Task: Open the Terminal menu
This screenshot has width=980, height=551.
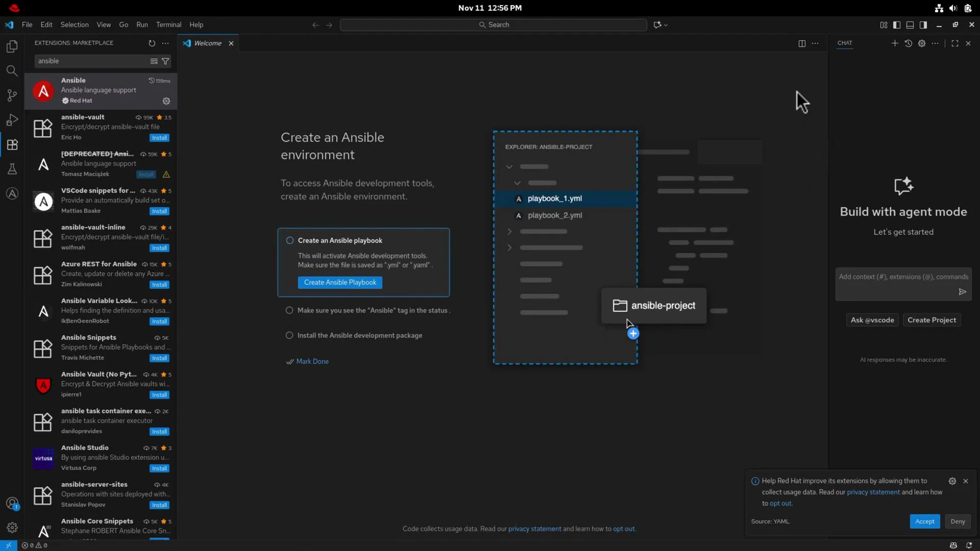Action: pos(168,24)
